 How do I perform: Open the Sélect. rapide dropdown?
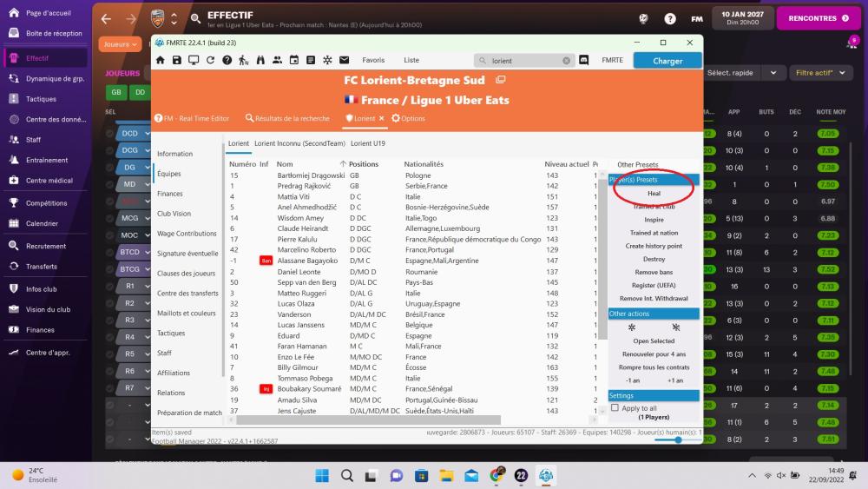736,72
